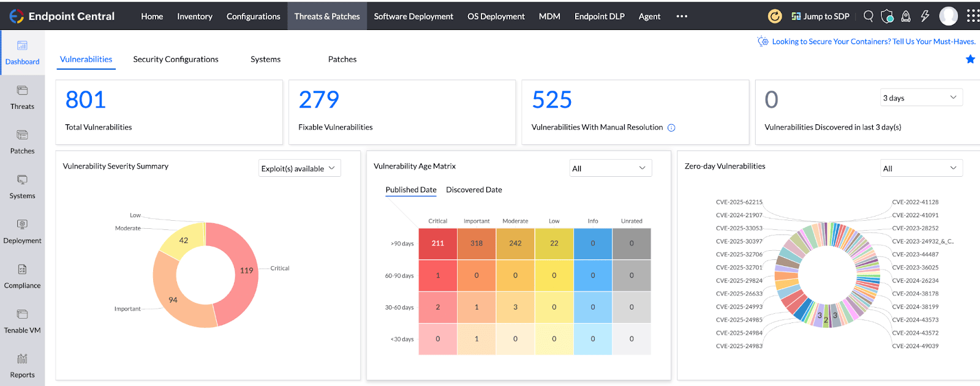Open the 3 days timeframe dropdown
This screenshot has width=980, height=386.
(921, 98)
